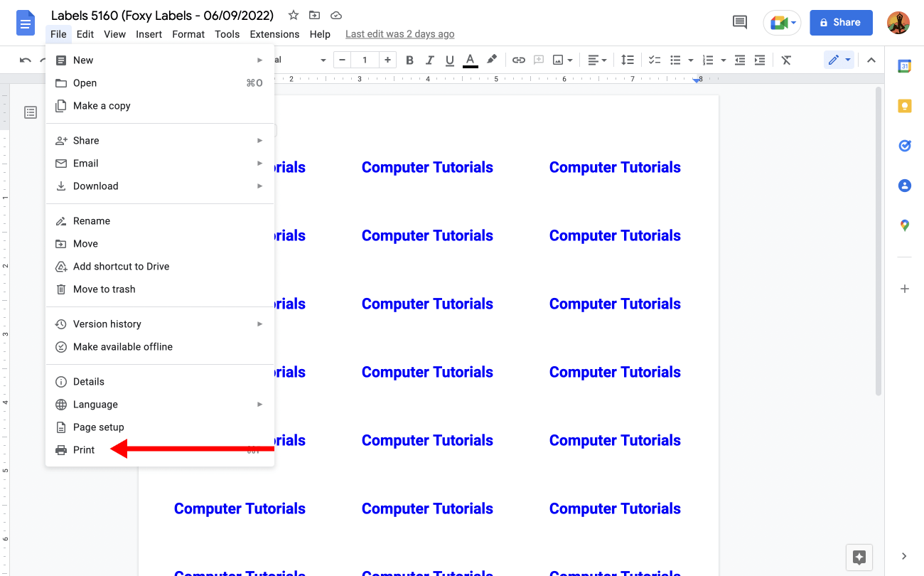Open 'Last edit was 2 days ago' link
Screen dimensions: 924x576
pyautogui.click(x=399, y=33)
